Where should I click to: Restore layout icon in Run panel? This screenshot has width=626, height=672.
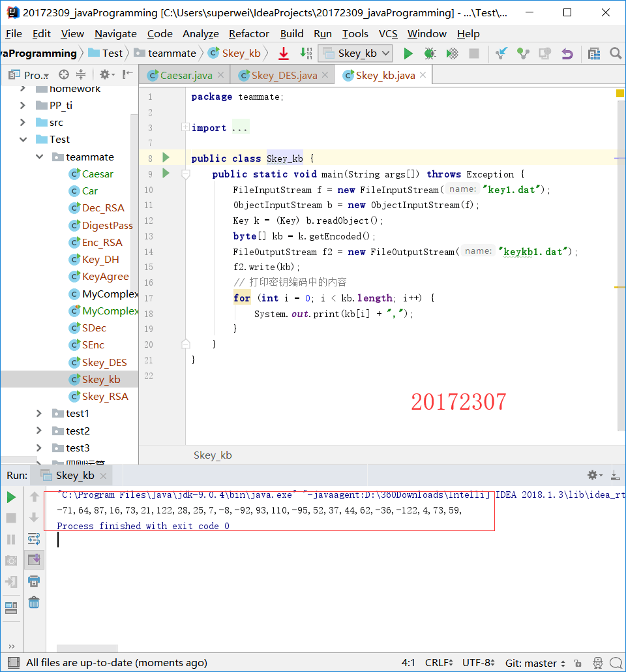(12, 607)
